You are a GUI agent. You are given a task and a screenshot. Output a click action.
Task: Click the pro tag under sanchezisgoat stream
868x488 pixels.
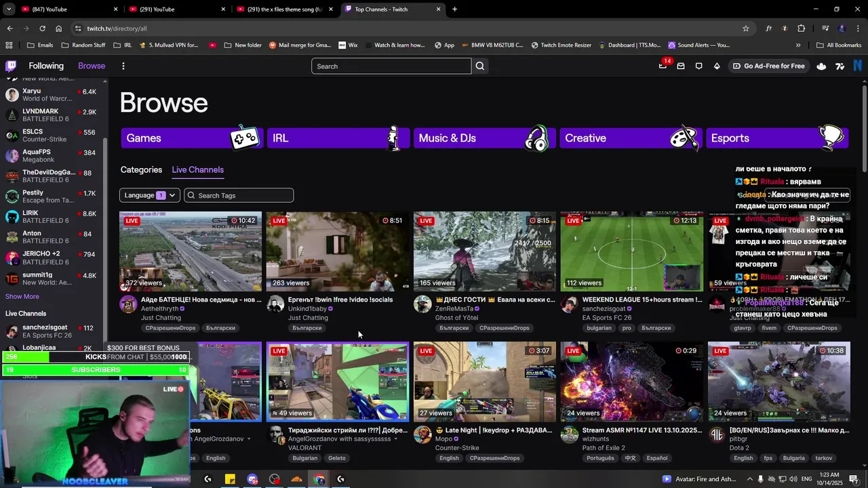(627, 328)
